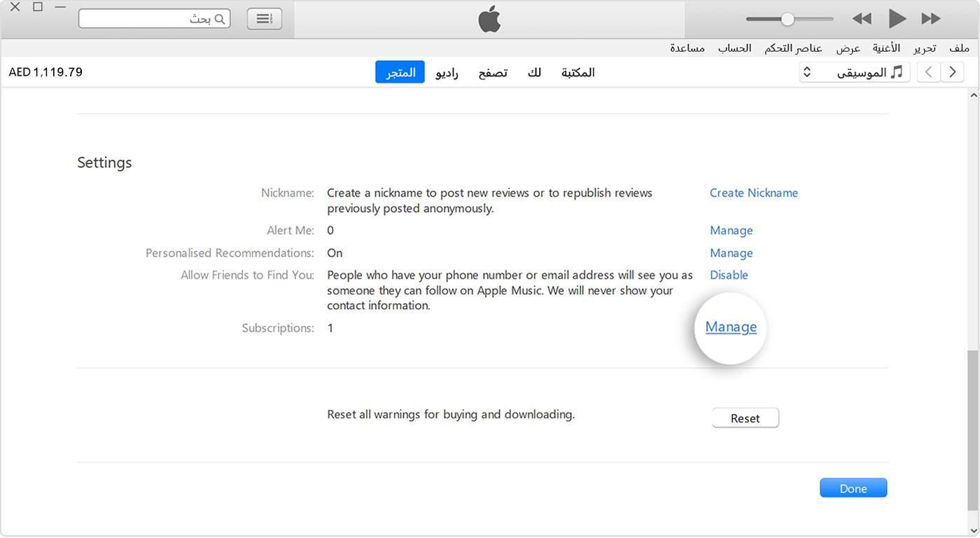Open the راديو tab
This screenshot has height=538, width=980.
pos(447,72)
